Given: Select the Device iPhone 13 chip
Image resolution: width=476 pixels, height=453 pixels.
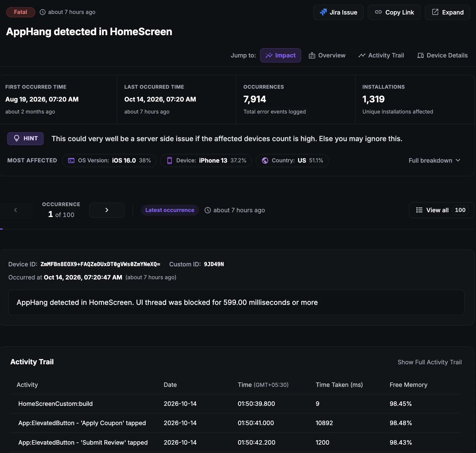Looking at the screenshot, I should 206,160.
